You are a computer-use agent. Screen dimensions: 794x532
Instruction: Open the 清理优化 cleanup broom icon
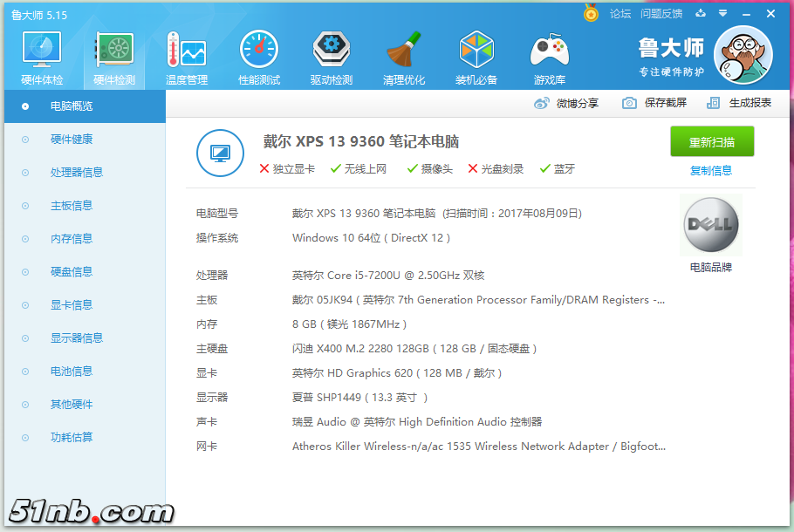(404, 54)
